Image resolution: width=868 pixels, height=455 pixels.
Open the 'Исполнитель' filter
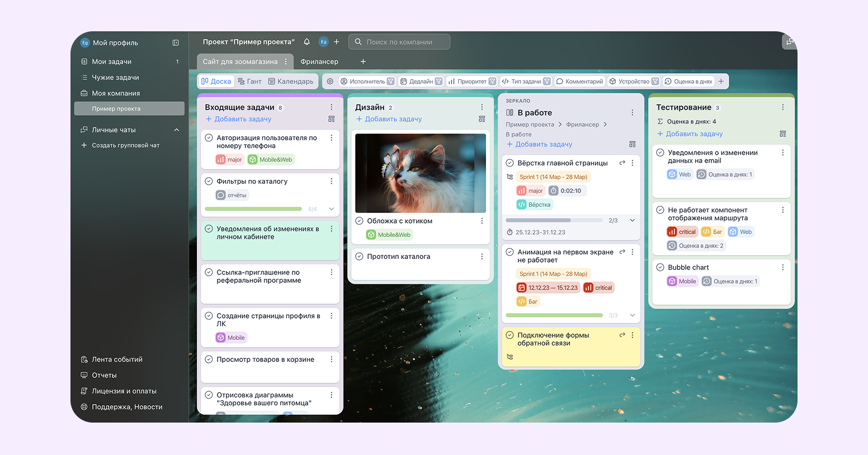(x=366, y=81)
